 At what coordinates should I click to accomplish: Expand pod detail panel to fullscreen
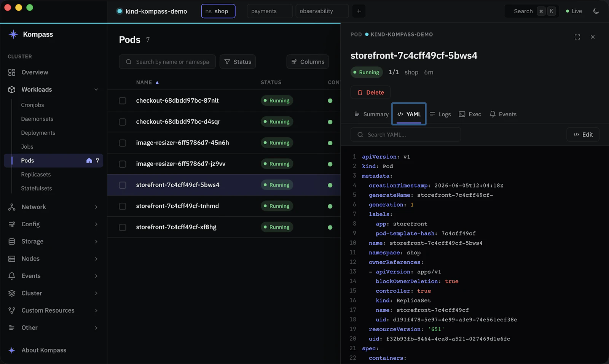(577, 37)
